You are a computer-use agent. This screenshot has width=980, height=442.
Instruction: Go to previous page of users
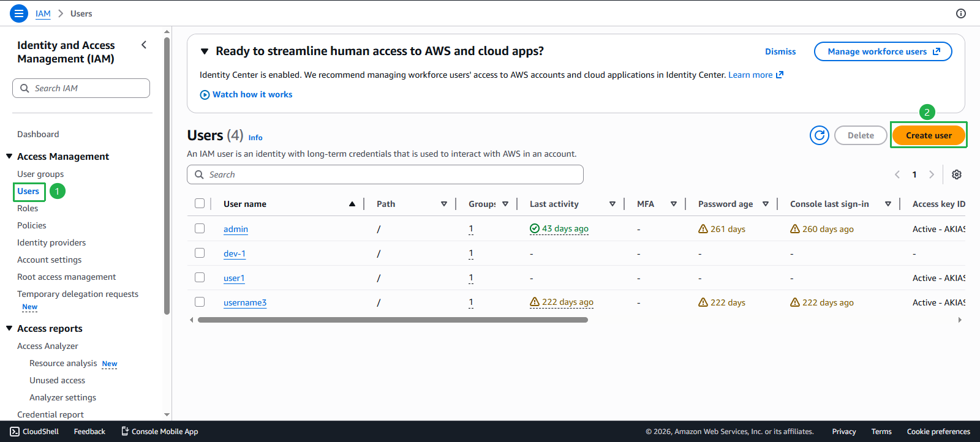[897, 174]
